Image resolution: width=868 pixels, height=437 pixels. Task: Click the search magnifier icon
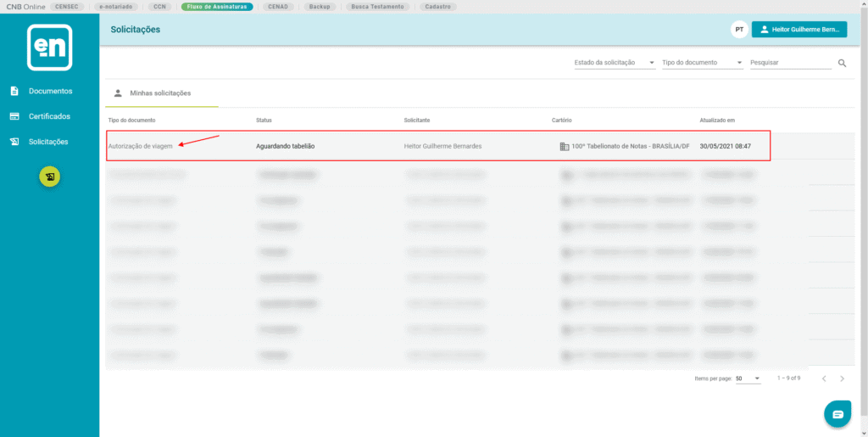click(x=842, y=63)
